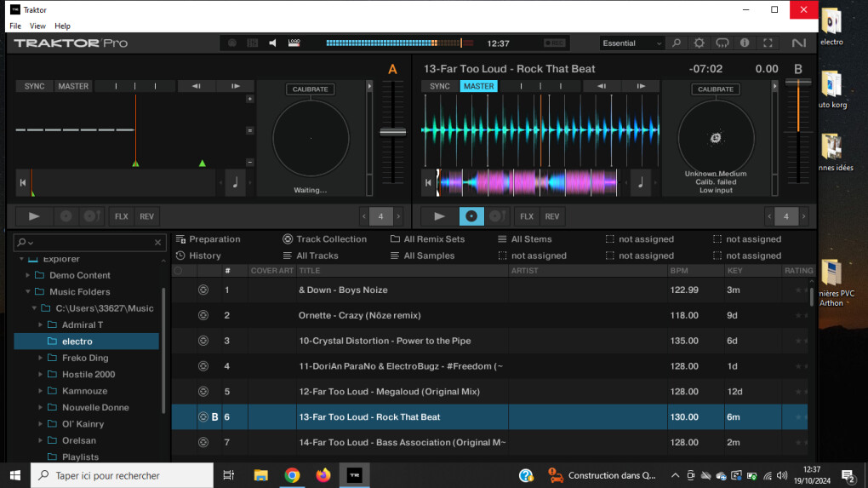Viewport: 868px width, 488px height.
Task: Reset Deck A waveform zoom with equals button
Action: [x=249, y=130]
